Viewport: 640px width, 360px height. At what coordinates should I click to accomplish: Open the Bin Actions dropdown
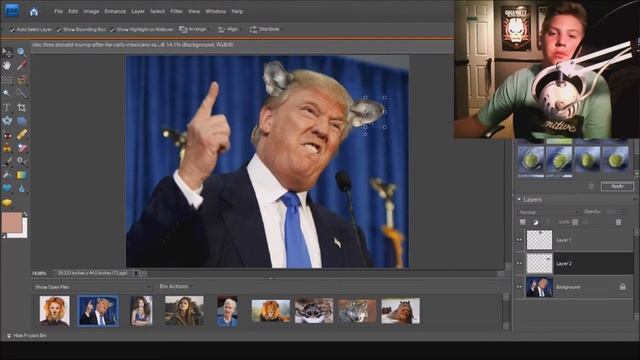point(175,287)
